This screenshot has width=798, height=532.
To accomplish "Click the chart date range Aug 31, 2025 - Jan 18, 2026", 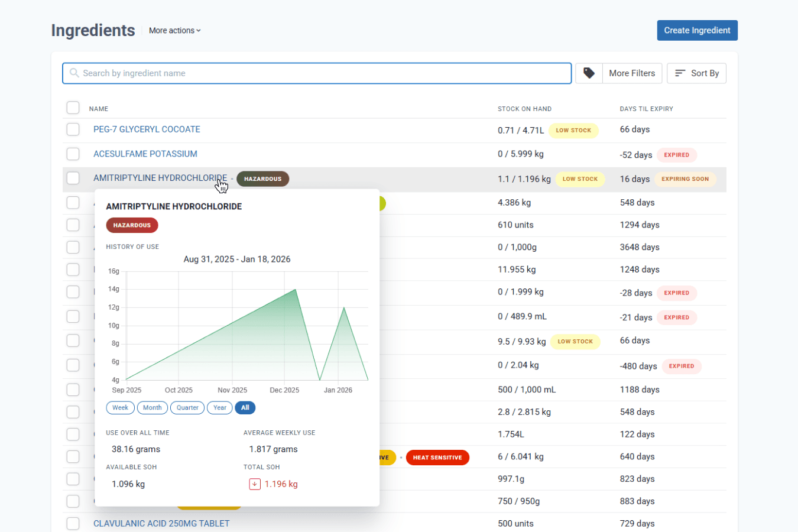I will pos(237,259).
